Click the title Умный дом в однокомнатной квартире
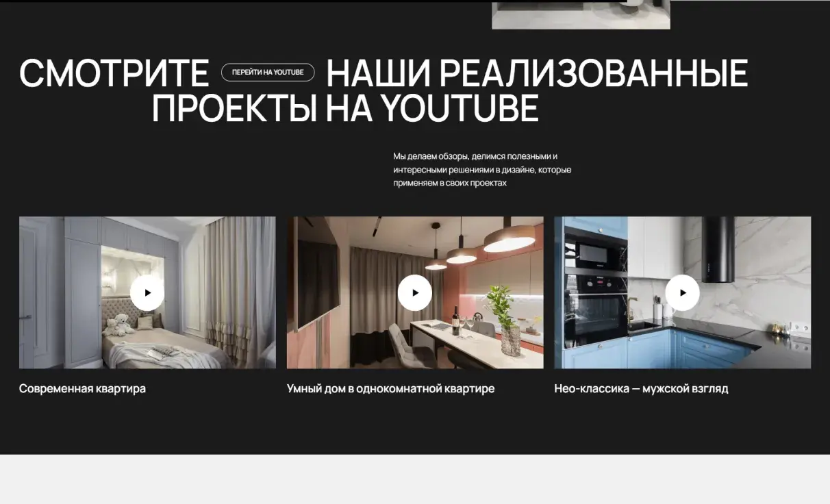 390,389
